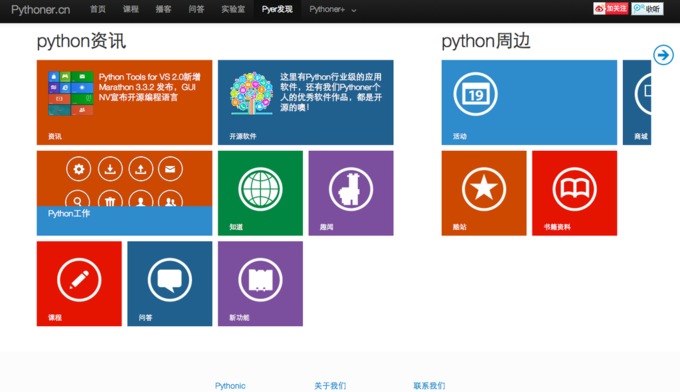Click the trash icon in Python工作 tile

point(110,199)
